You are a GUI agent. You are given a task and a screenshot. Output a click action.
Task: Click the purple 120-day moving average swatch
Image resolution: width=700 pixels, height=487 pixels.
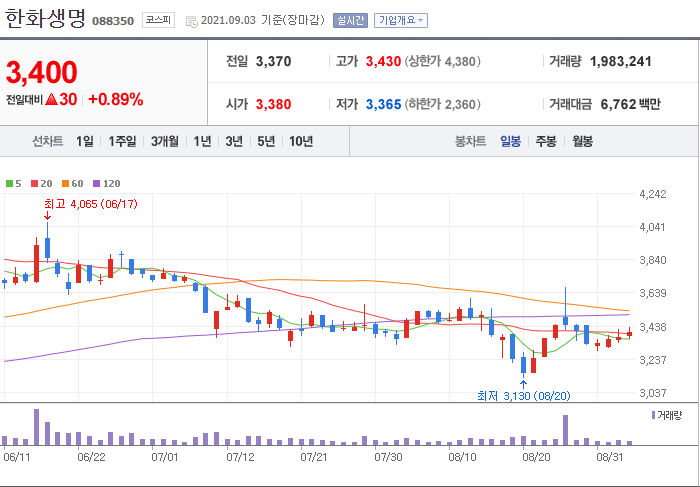[96, 183]
